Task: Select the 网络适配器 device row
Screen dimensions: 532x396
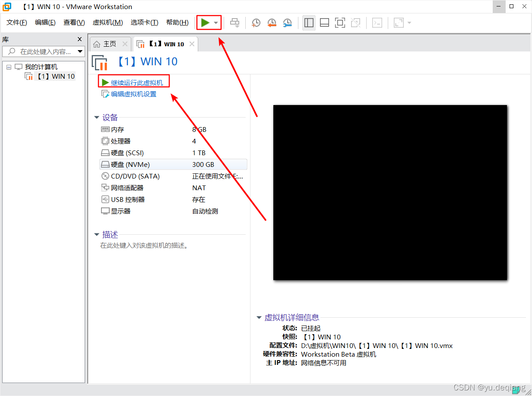Action: 173,188
